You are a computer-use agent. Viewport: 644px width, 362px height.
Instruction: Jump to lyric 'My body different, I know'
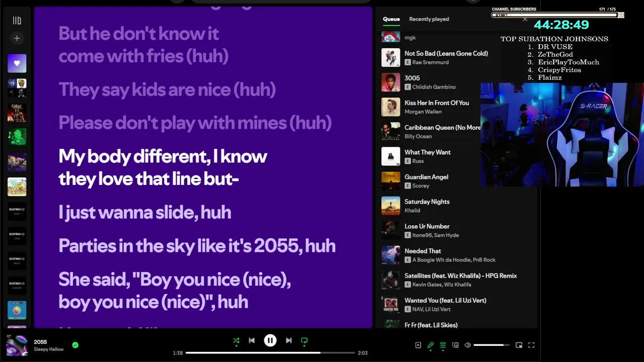point(163,167)
